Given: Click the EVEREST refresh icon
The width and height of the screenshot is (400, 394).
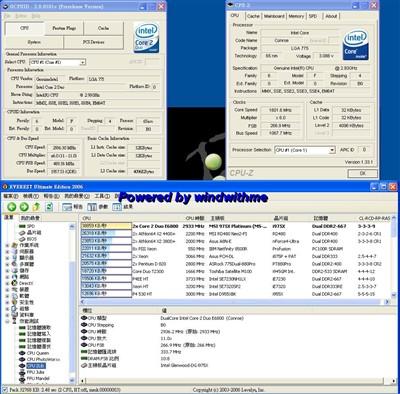Looking at the screenshot, I should point(49,207).
